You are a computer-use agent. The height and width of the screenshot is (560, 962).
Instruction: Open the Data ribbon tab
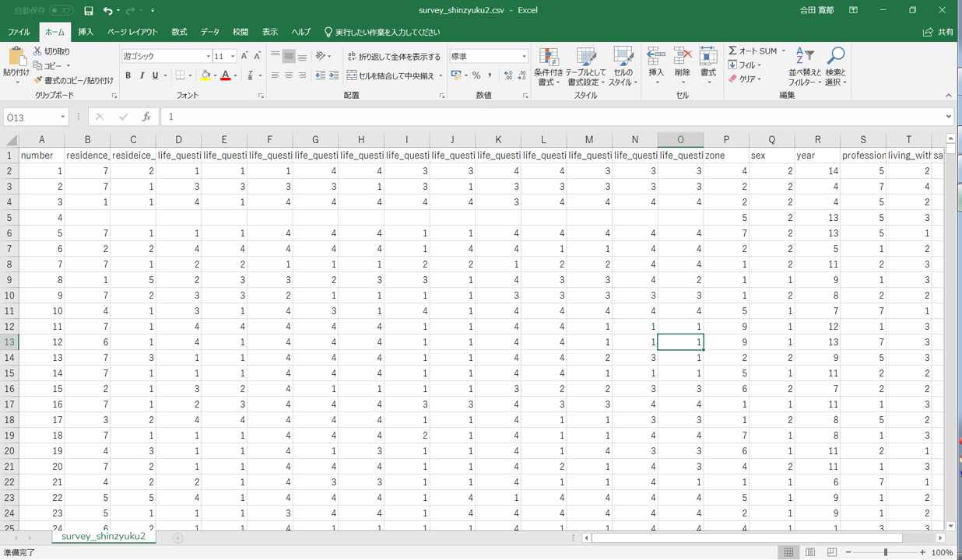pos(210,32)
